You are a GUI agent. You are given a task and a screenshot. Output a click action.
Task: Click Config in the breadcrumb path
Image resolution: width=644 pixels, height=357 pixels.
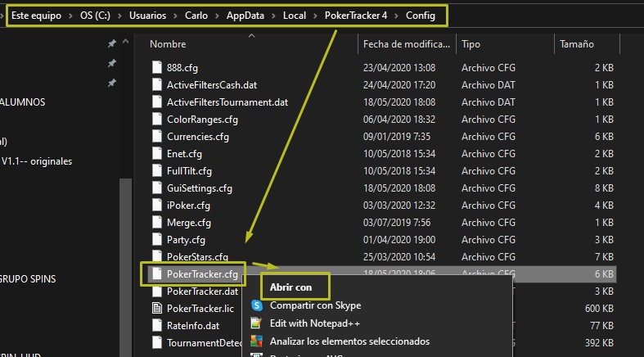[420, 16]
